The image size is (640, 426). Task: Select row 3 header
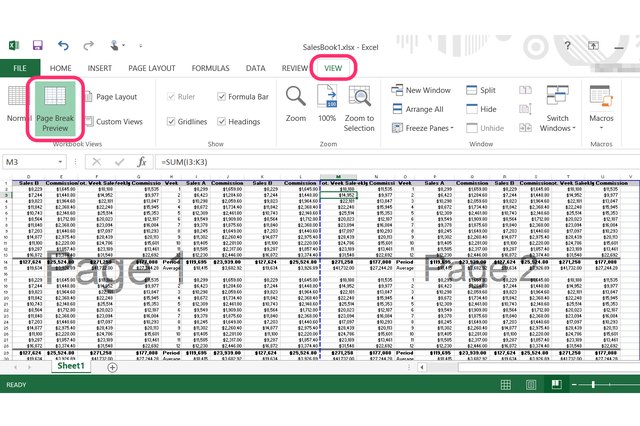pos(6,195)
